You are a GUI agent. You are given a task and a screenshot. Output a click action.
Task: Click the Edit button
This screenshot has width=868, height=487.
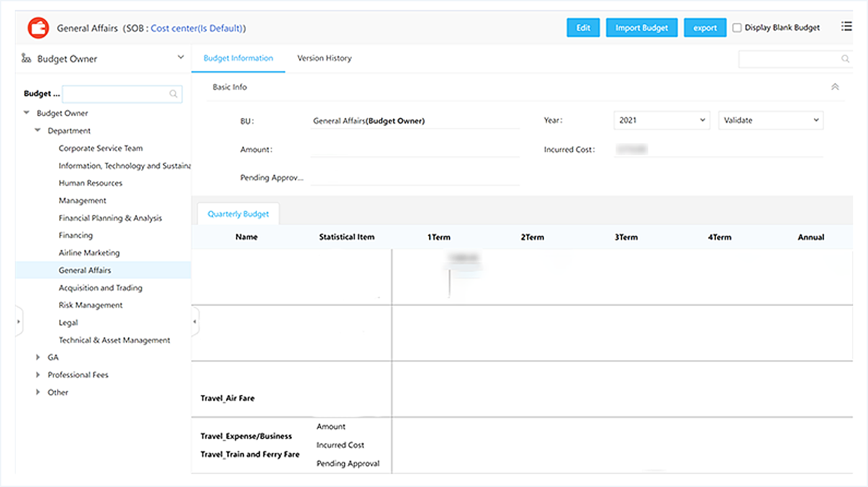click(583, 28)
